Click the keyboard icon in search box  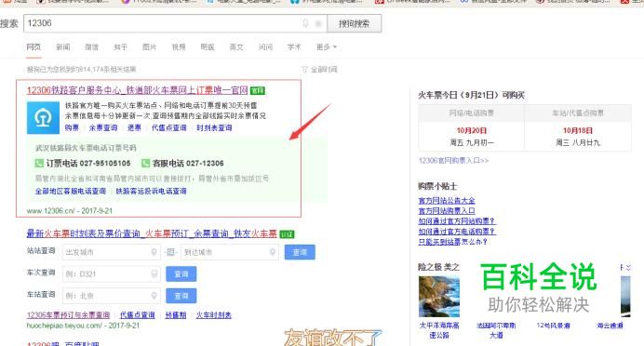tap(318, 24)
